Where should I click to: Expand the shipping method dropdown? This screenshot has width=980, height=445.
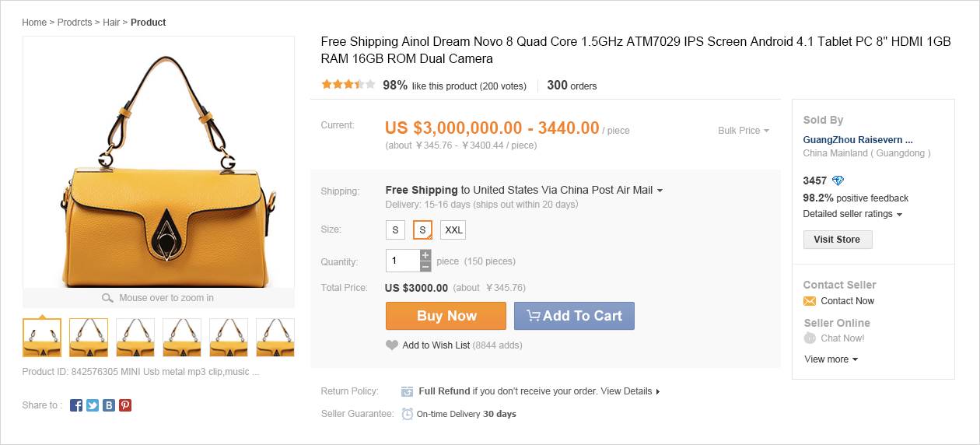(x=660, y=191)
